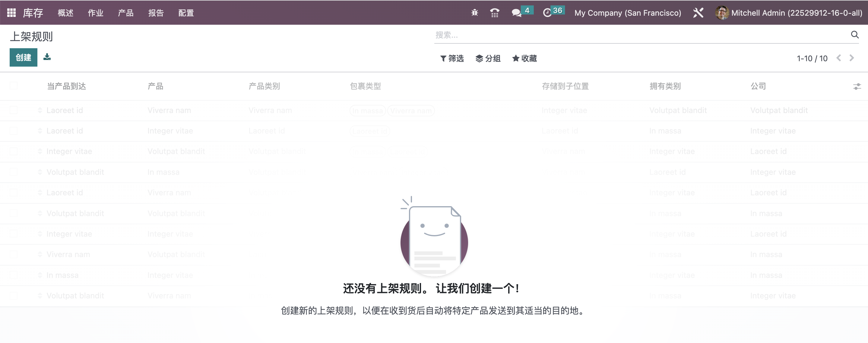Open the 产品 top menu
The height and width of the screenshot is (343, 868).
(126, 13)
